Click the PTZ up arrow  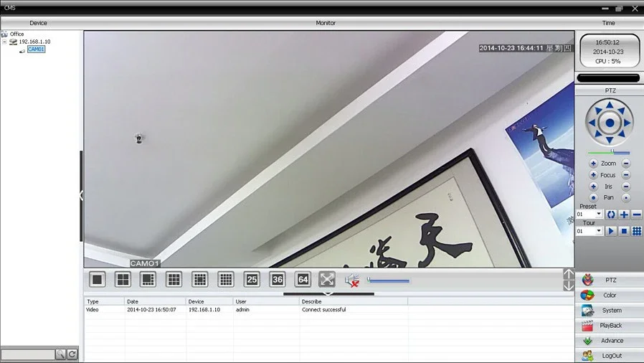(610, 105)
